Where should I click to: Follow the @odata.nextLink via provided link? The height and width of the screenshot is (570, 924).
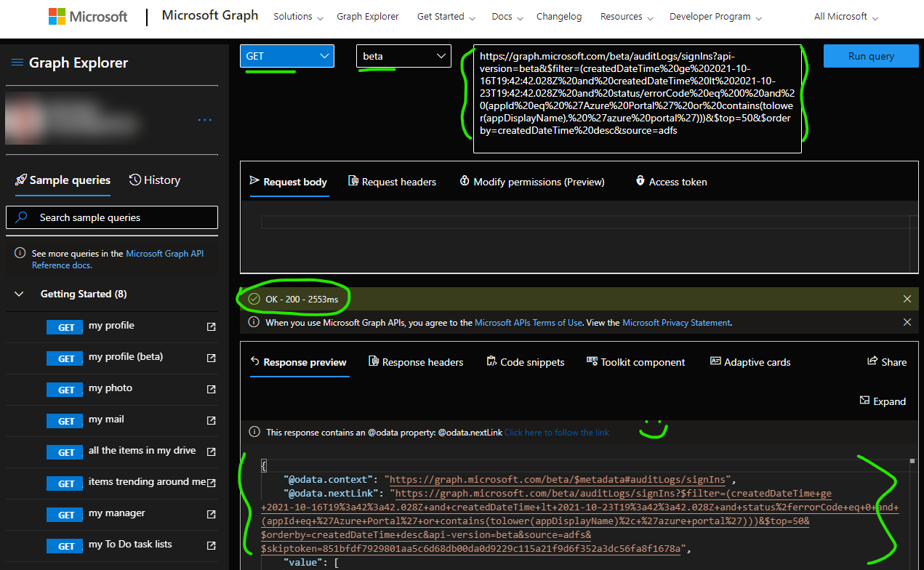[x=556, y=432]
